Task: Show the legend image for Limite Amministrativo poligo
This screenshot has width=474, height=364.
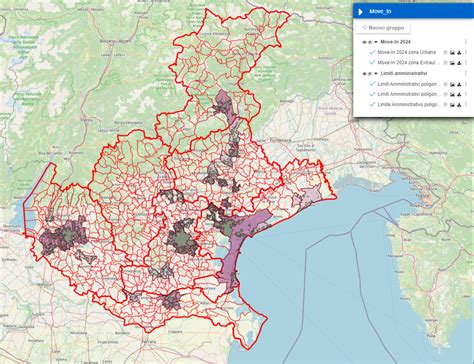Action: point(452,105)
